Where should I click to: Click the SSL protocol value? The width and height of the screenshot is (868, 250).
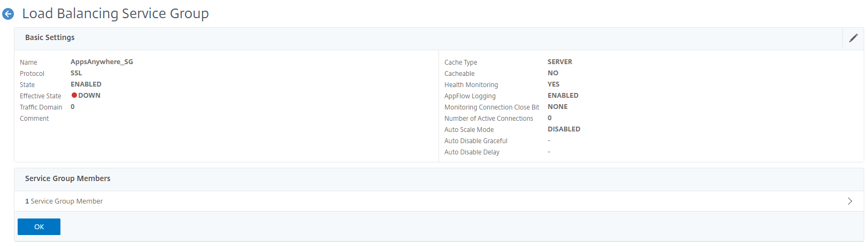(76, 73)
